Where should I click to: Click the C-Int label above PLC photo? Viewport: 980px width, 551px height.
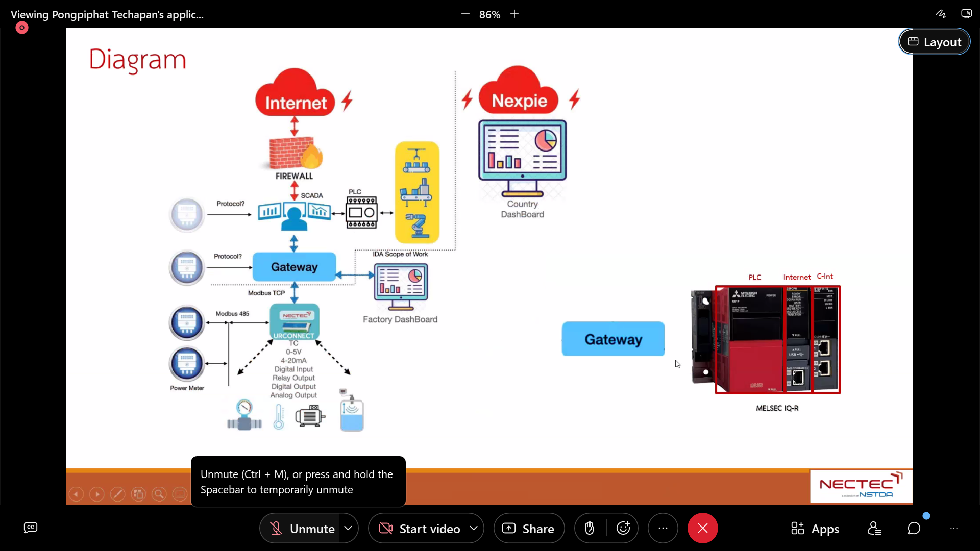[x=825, y=276]
